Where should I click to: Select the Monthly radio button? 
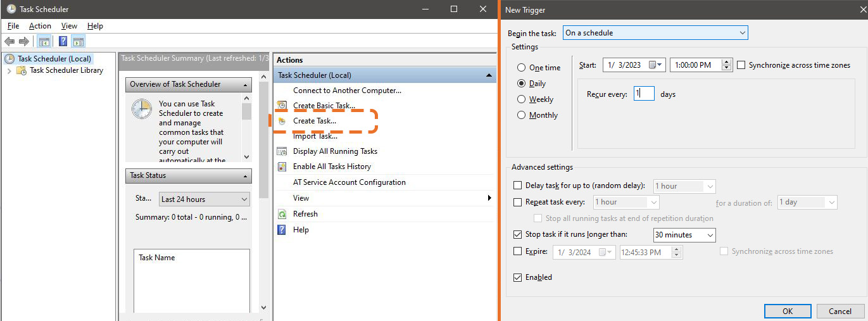(x=522, y=115)
